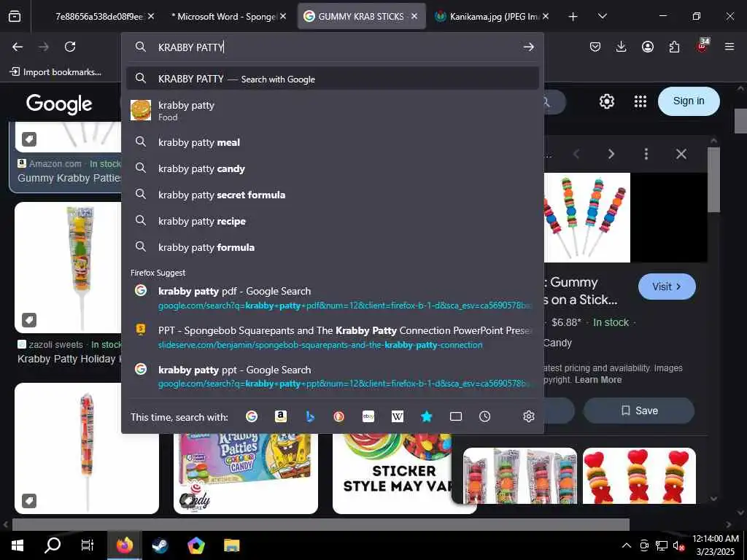This screenshot has height=560, width=747.
Task: Open the zazoli sweets Krabby Patty Holiday thumbnail
Action: click(x=68, y=267)
